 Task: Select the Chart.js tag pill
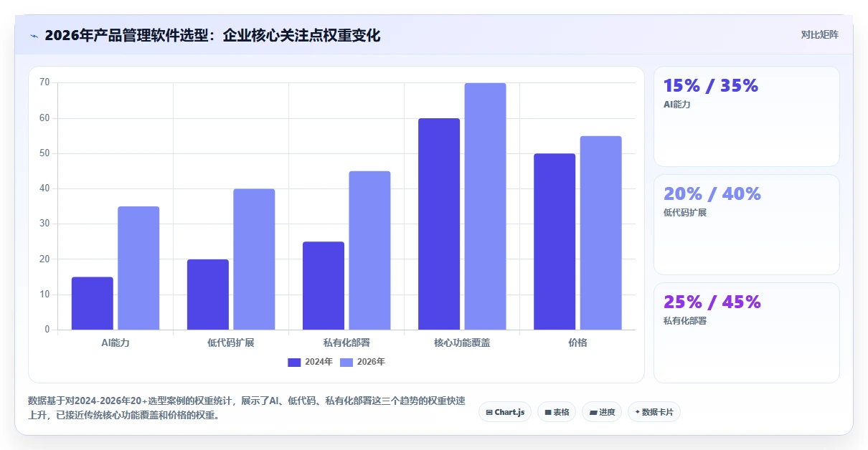click(x=505, y=412)
